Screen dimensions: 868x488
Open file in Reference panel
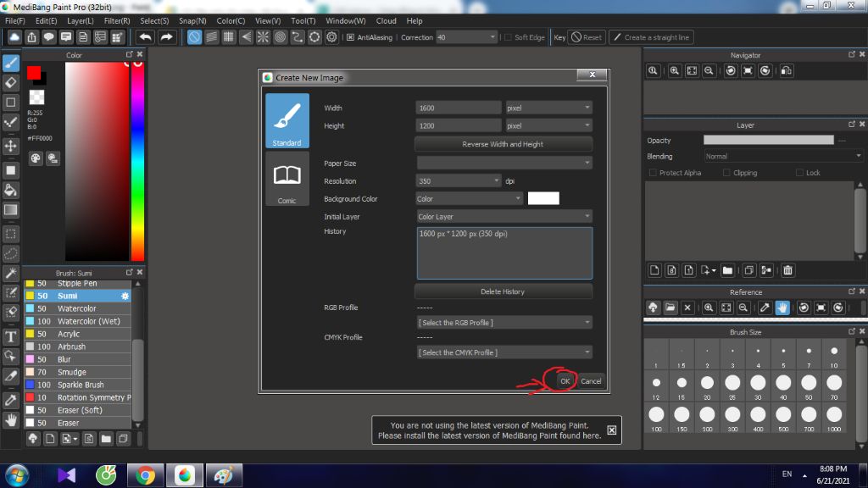click(670, 308)
